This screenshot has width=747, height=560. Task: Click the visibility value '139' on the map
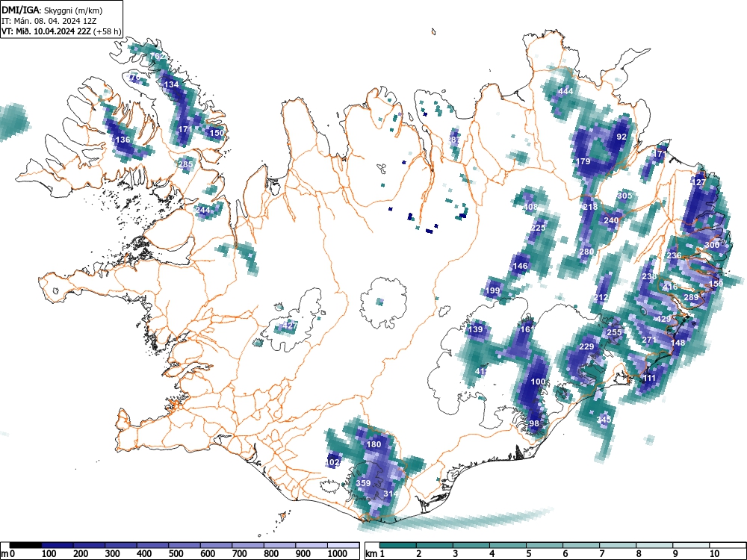[475, 329]
